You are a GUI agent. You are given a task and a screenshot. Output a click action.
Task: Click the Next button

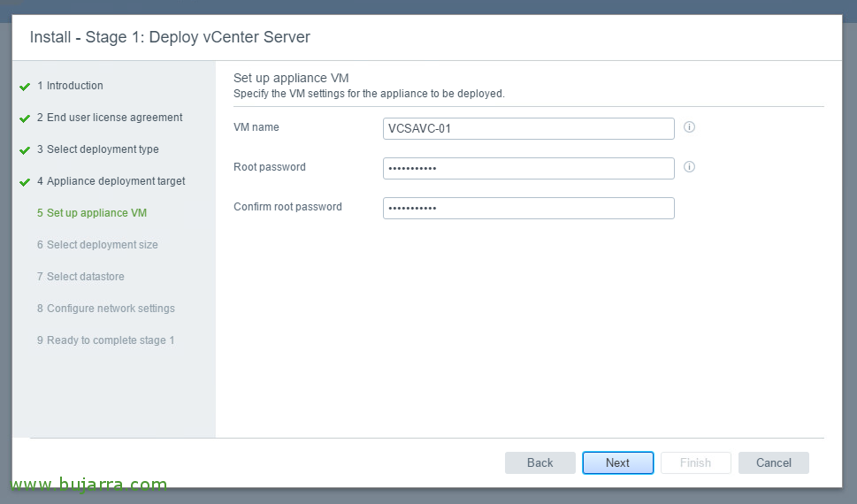coord(617,462)
